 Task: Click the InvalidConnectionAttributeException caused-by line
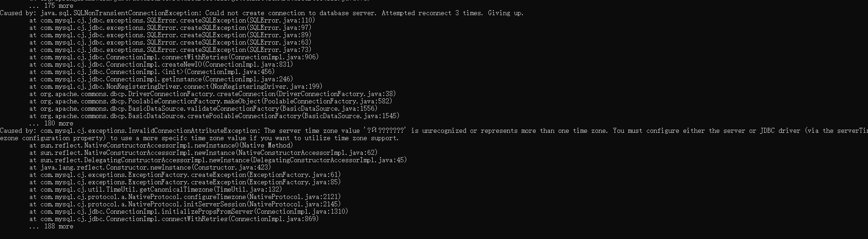coord(434,134)
